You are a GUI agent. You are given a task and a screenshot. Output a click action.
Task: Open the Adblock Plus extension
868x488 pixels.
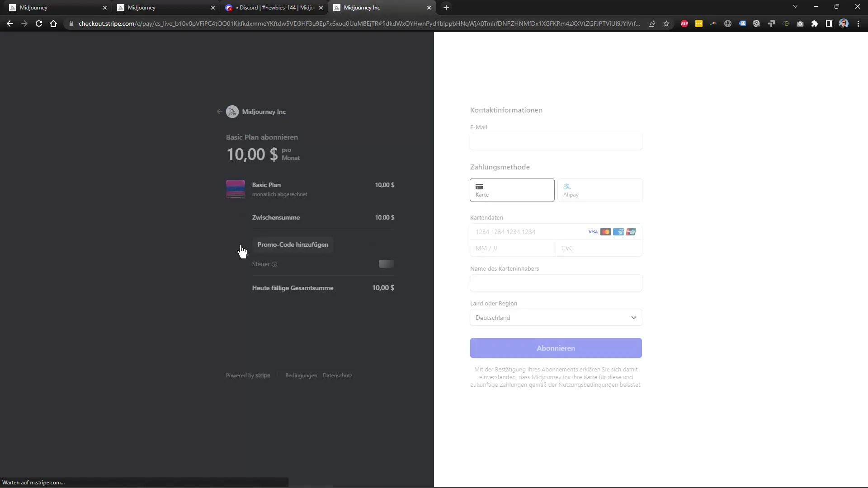click(x=684, y=23)
